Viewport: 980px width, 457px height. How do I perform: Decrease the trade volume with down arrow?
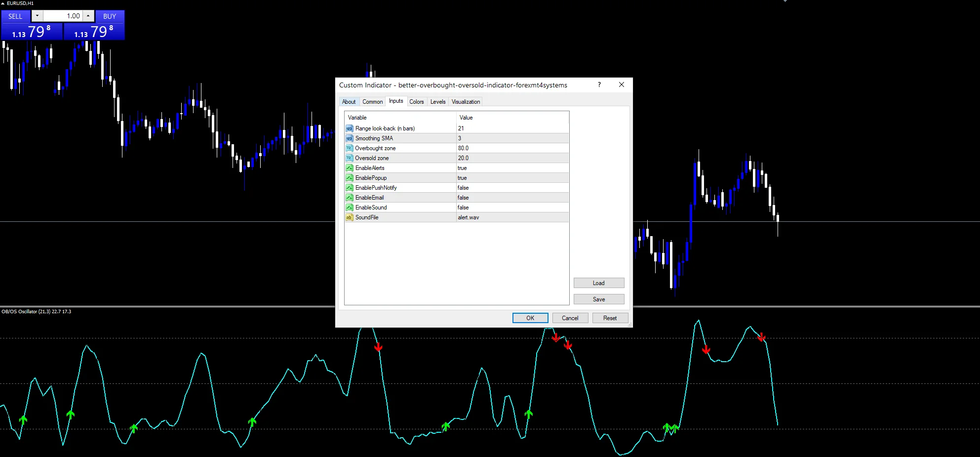pos(37,16)
